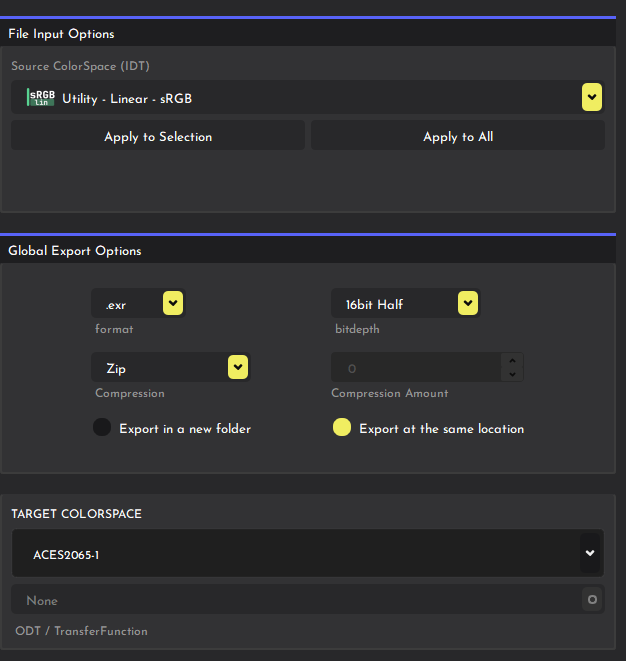The height and width of the screenshot is (661, 626).
Task: Click the sRGB lin colorspace icon
Action: coord(41,98)
